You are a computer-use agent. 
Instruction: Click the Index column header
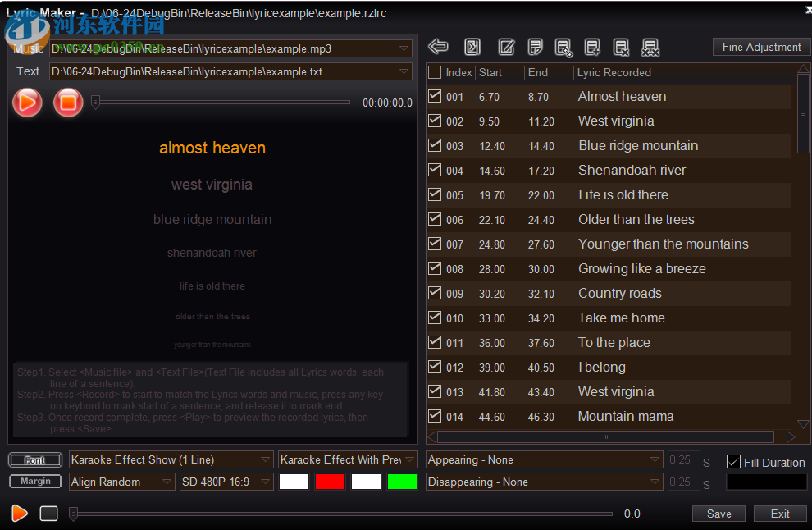click(458, 72)
